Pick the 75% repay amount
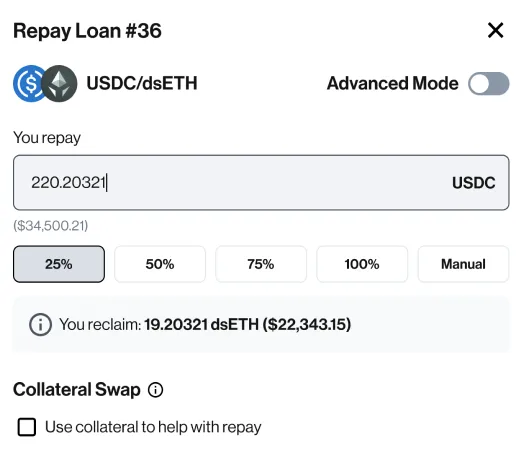 pos(261,264)
